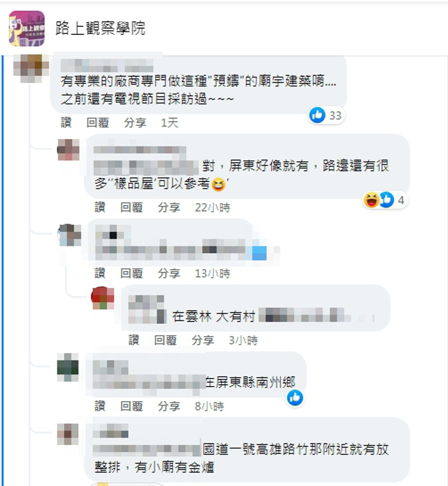Open the blurred link in 大有村 reply
The image size is (448, 486).
[316, 316]
